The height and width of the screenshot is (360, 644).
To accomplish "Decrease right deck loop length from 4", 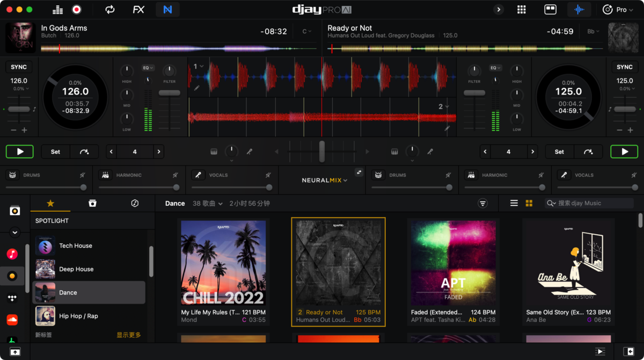I will pyautogui.click(x=485, y=152).
